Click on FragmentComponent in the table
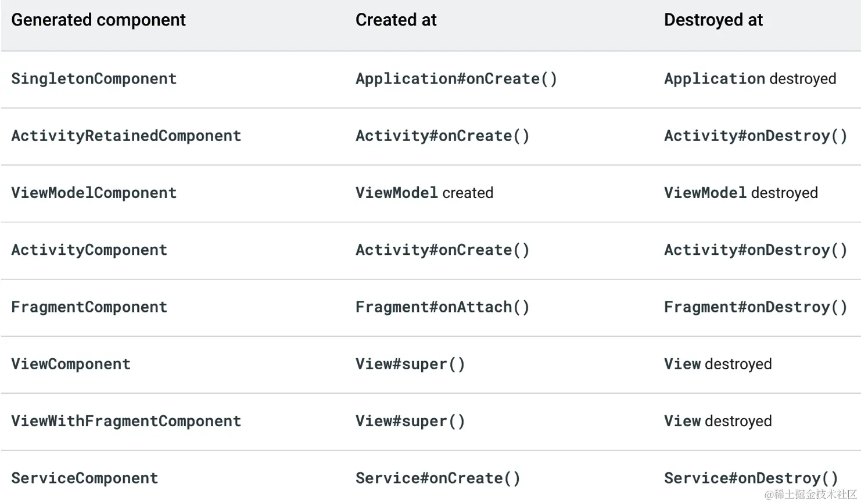Screen dimensions: 861x504 [x=89, y=307]
